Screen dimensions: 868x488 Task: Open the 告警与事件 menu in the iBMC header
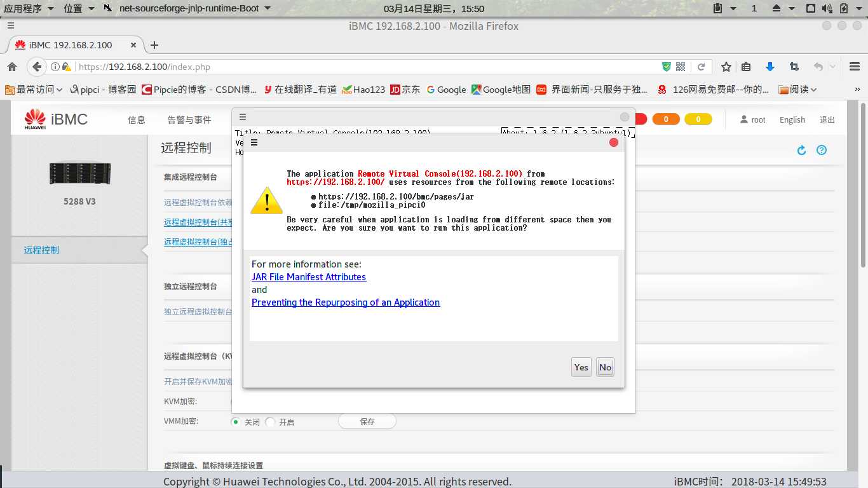(189, 119)
